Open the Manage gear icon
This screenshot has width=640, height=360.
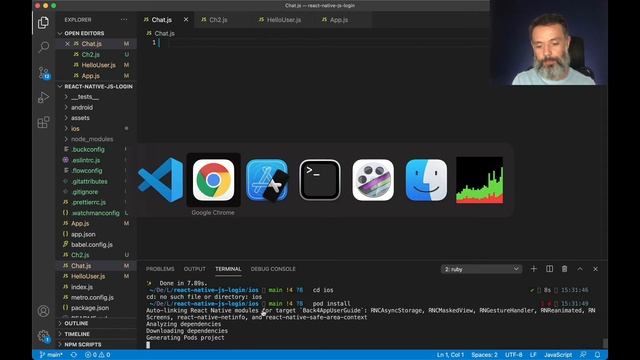pos(43,336)
